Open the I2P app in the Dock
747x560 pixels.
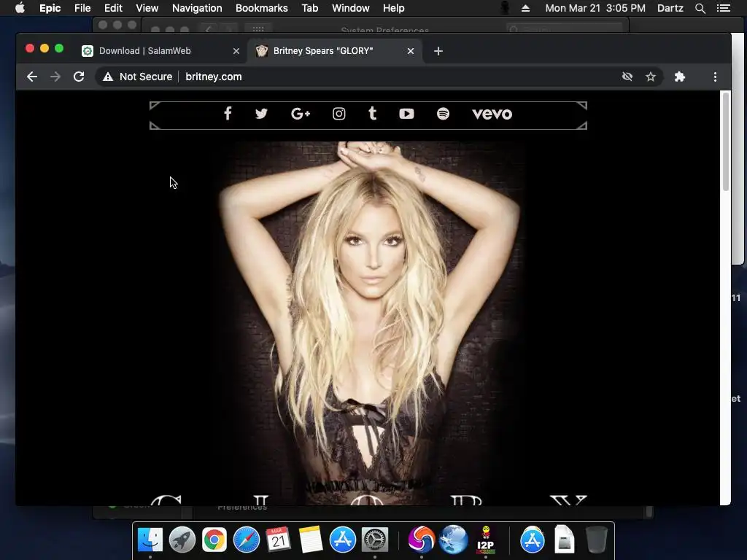(485, 540)
